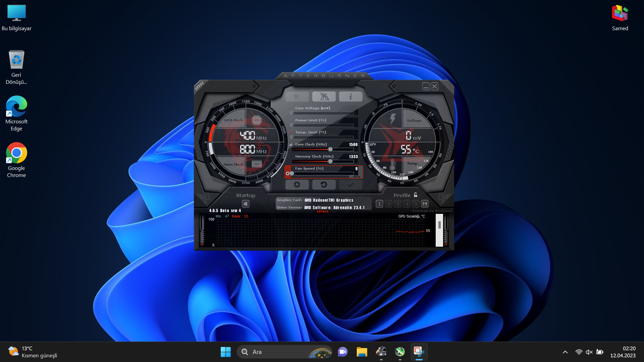This screenshot has height=362, width=644.
Task: Click the DETACH monitor link
Action: 322,212
